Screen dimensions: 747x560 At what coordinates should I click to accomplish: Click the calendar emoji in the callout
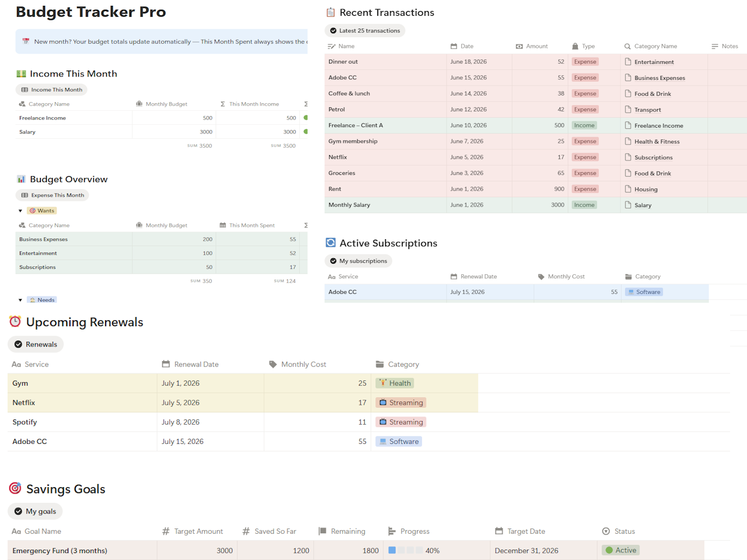pos(26,41)
